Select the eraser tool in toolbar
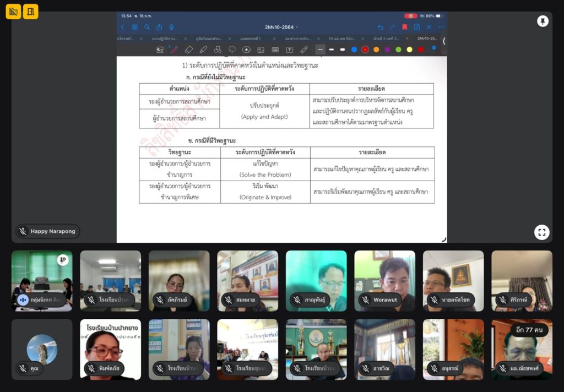The height and width of the screenshot is (392, 564). 188,50
